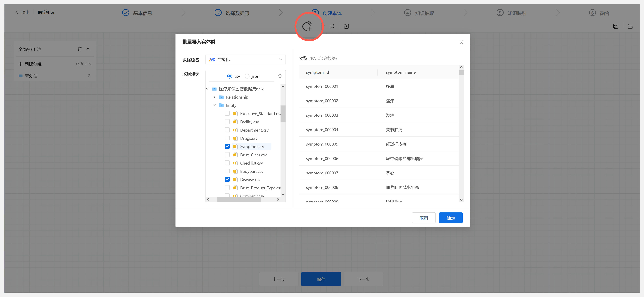Image resolution: width=644 pixels, height=297 pixels.
Task: Uncheck the Symptom.csv checkbox
Action: (x=227, y=146)
